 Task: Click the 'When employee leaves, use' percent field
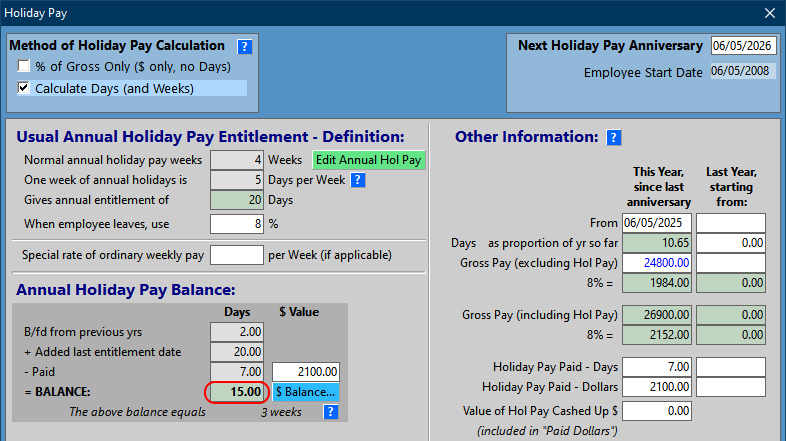point(236,222)
